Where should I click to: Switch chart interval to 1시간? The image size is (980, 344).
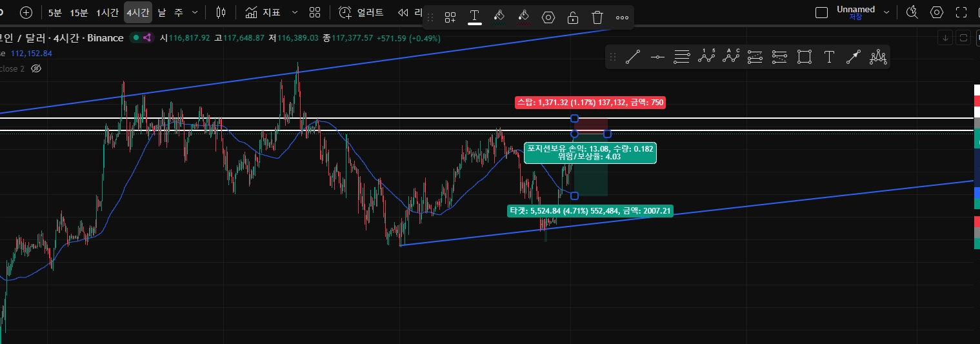click(107, 12)
